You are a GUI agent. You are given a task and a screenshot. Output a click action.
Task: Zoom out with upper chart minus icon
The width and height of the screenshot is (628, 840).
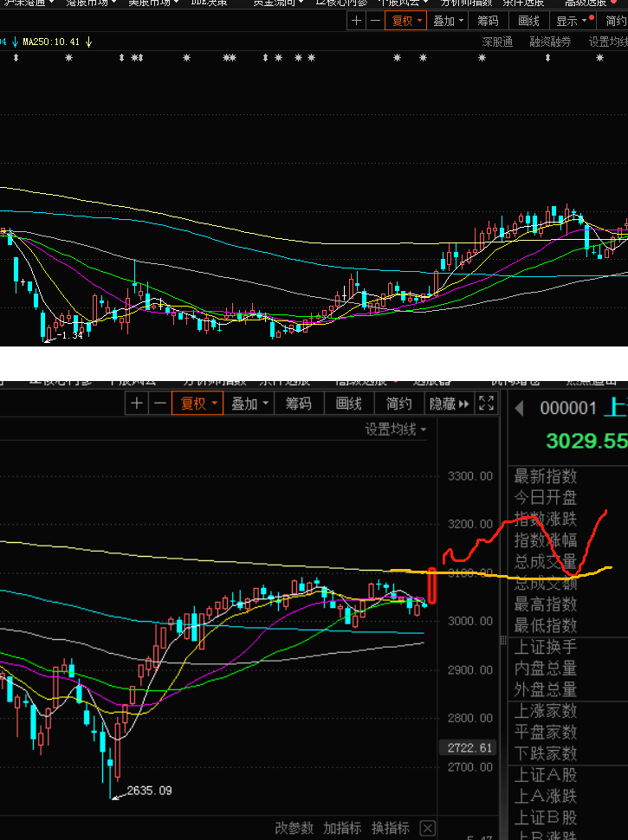[376, 21]
